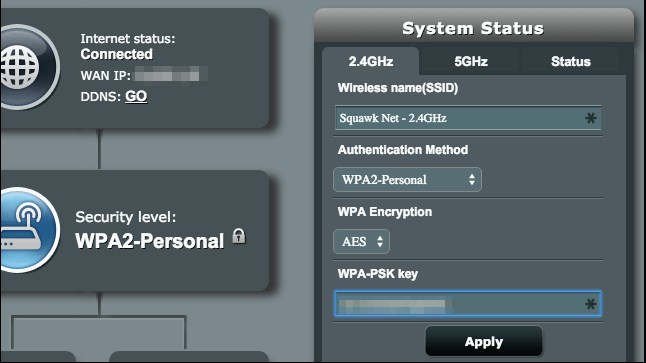Click the WPA2-Personal security level text
This screenshot has width=646, height=363.
point(150,241)
